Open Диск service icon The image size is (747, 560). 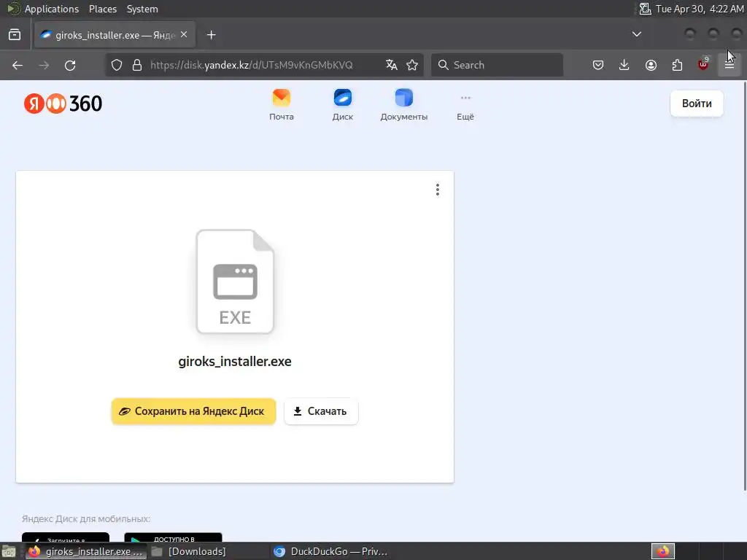click(343, 105)
